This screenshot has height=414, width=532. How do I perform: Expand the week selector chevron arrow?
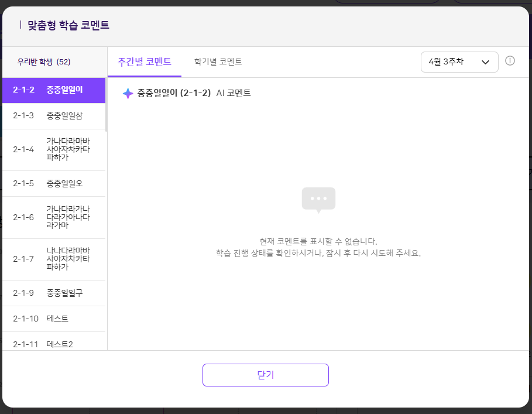click(485, 62)
